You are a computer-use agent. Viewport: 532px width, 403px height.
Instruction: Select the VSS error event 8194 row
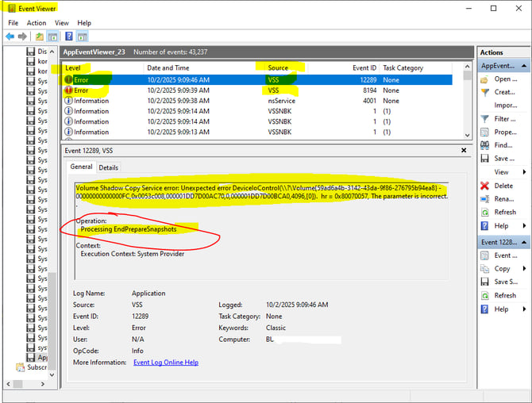click(238, 90)
